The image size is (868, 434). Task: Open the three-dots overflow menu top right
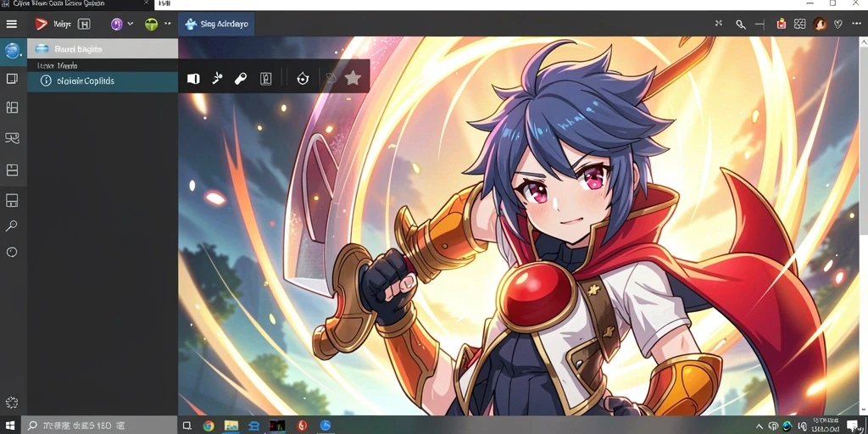[x=856, y=24]
